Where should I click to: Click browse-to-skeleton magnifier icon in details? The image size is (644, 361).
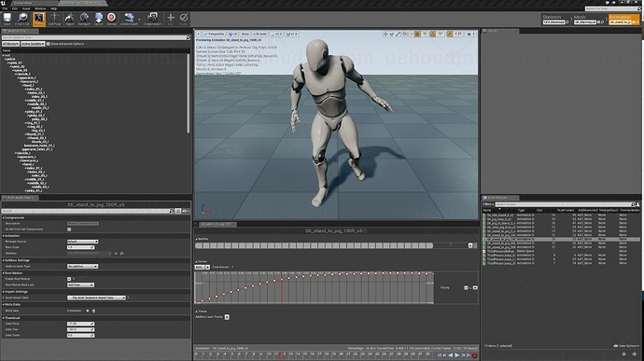121,254
